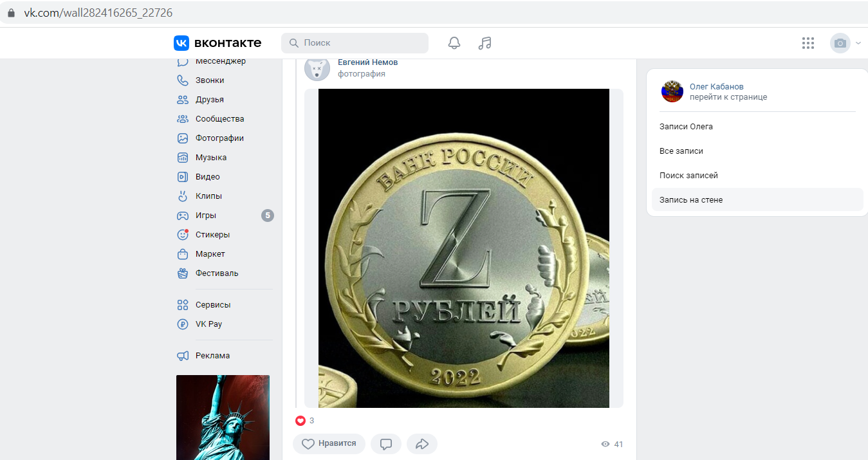Click the Фотографии picture icon
The image size is (868, 460).
(183, 138)
